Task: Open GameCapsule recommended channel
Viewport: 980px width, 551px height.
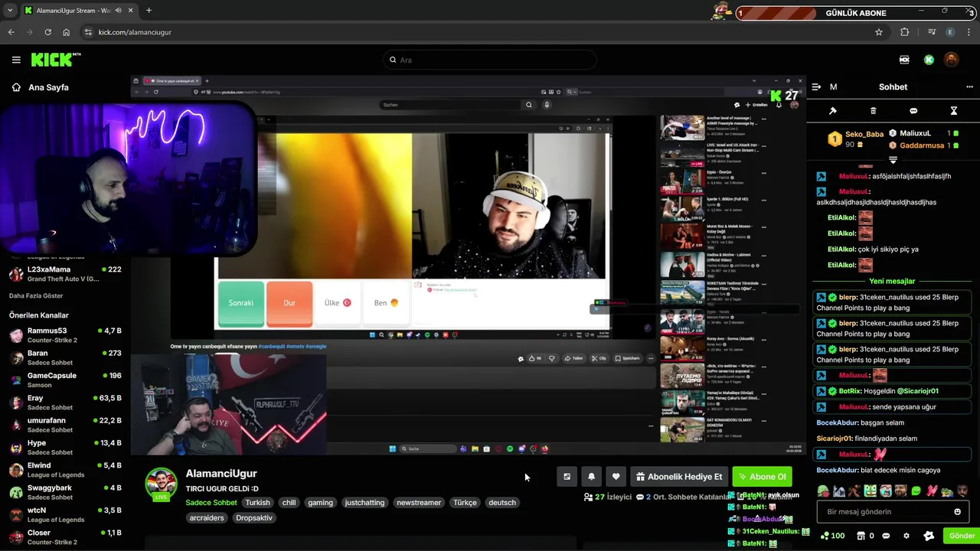Action: pos(65,380)
